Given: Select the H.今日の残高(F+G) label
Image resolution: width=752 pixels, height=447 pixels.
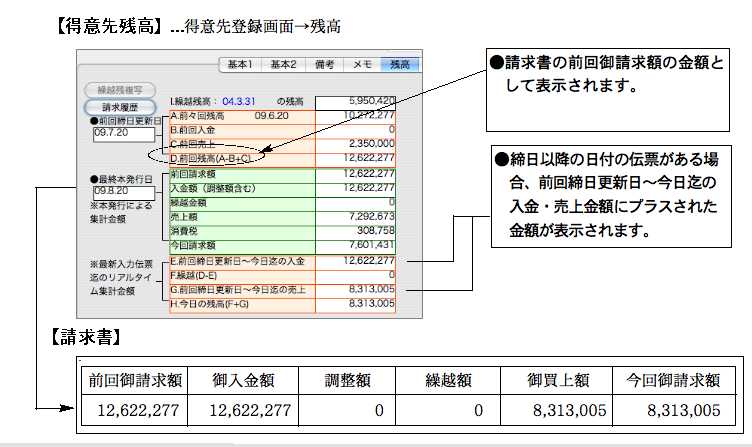Looking at the screenshot, I should point(209,304).
